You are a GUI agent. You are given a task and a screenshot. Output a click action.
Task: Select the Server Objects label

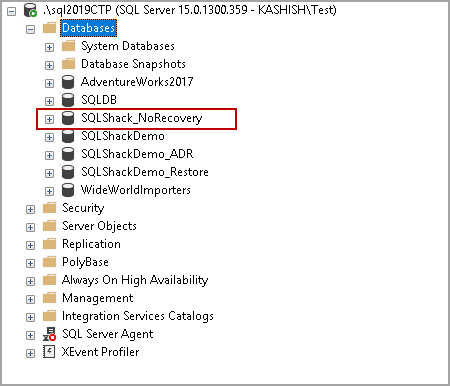click(x=99, y=226)
